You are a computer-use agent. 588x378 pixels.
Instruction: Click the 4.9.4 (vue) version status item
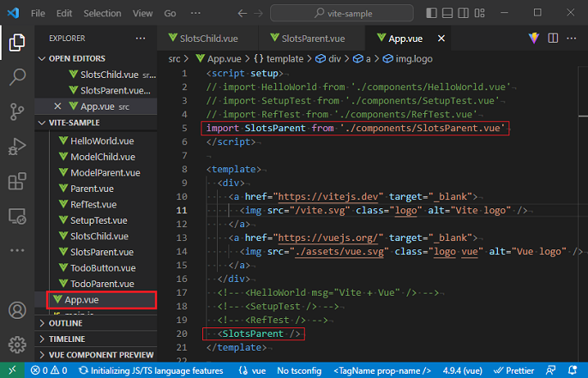(x=462, y=370)
